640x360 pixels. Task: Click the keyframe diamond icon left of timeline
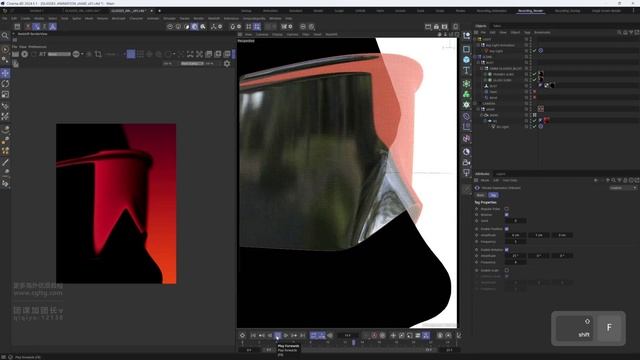pos(242,336)
